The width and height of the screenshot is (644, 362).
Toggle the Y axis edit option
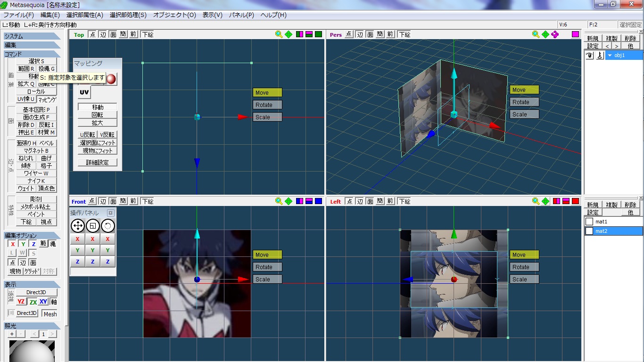[x=23, y=244]
